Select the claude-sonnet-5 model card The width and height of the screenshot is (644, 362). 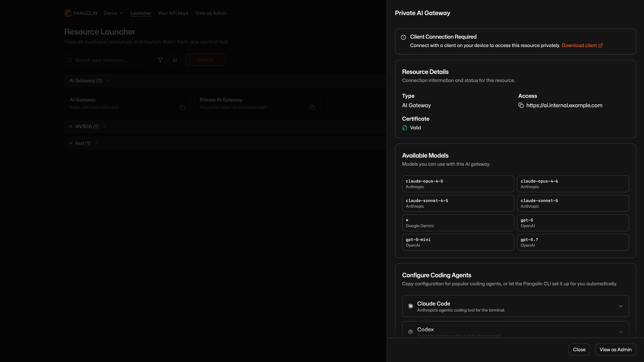coord(573,203)
